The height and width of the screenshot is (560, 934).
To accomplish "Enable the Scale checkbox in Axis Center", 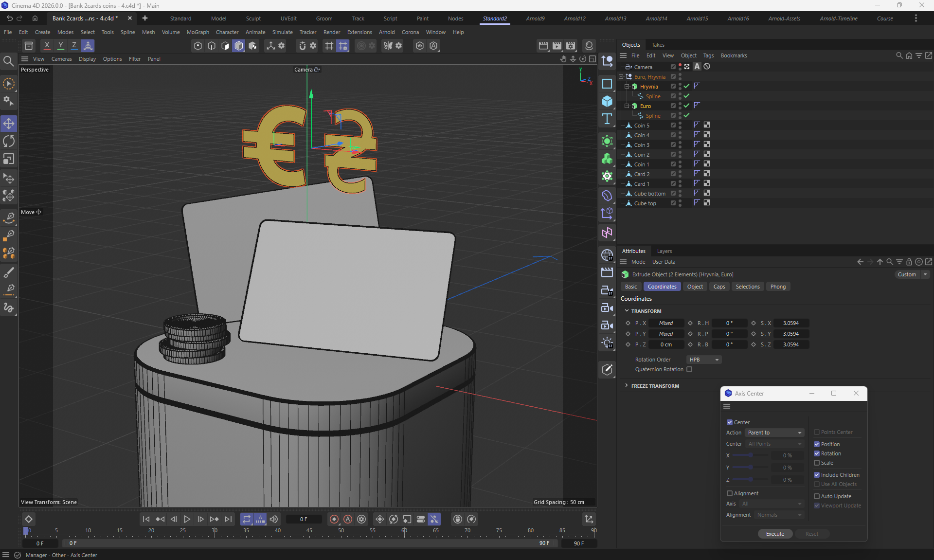I will [x=817, y=463].
